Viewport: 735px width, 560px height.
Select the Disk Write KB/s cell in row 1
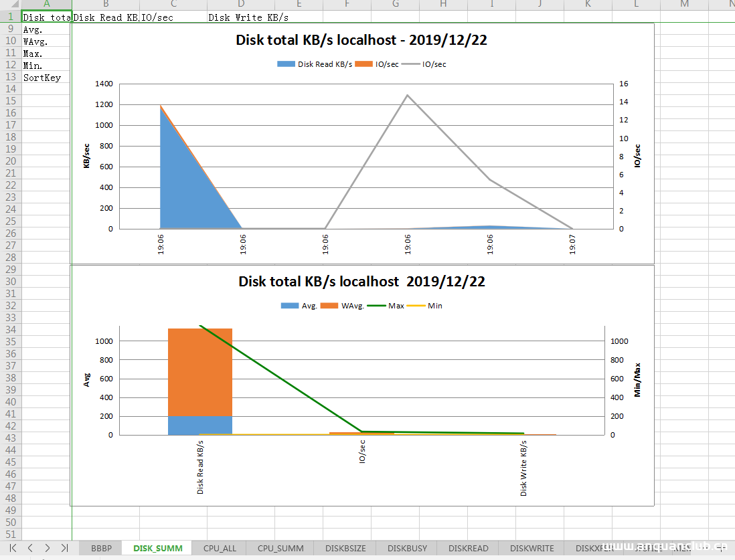[x=248, y=17]
